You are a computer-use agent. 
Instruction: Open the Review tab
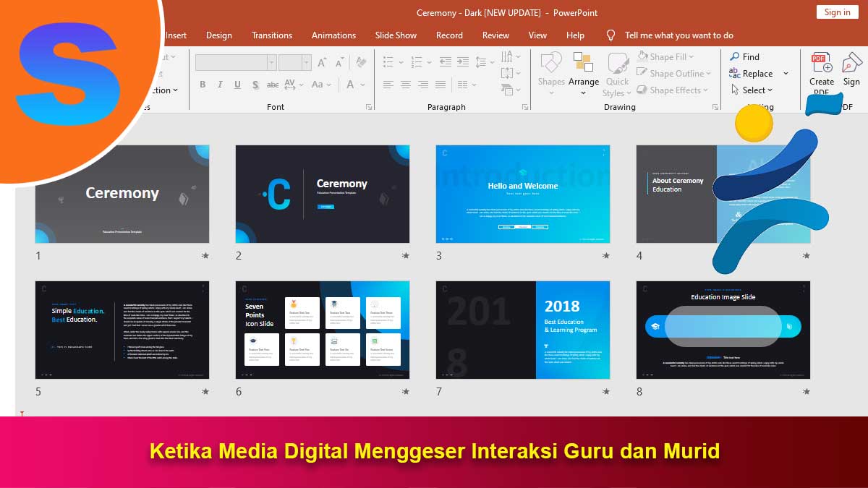click(495, 35)
